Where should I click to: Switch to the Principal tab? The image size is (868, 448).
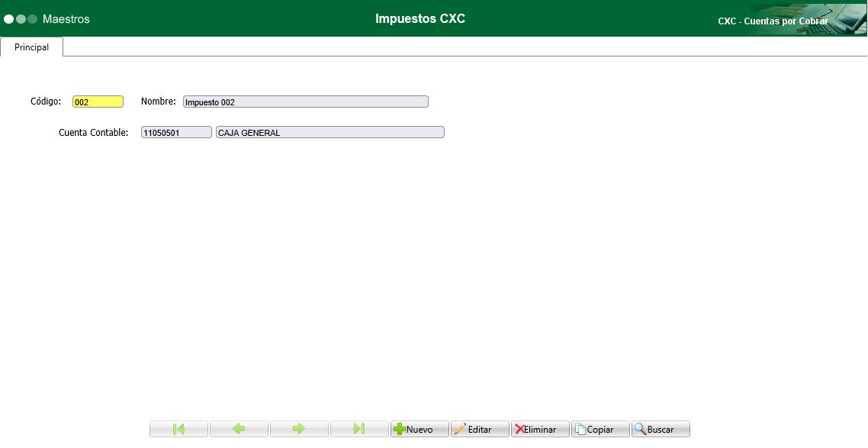[x=31, y=47]
